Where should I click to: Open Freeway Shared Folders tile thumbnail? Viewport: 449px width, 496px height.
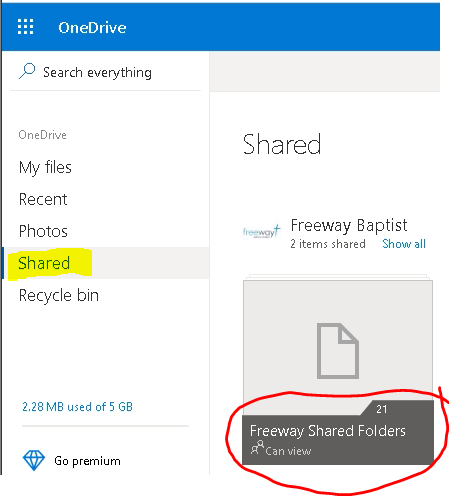338,350
